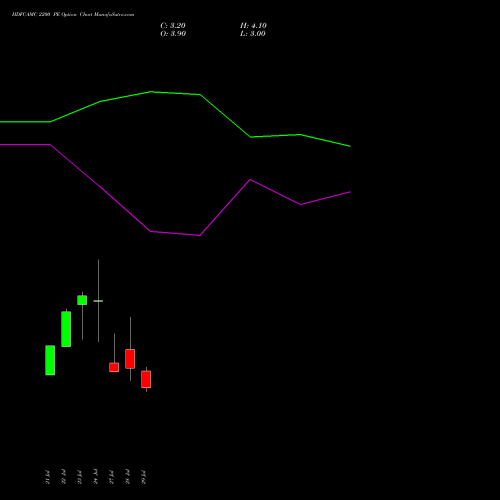Click the '27 Jul' date axis label

click(112, 477)
